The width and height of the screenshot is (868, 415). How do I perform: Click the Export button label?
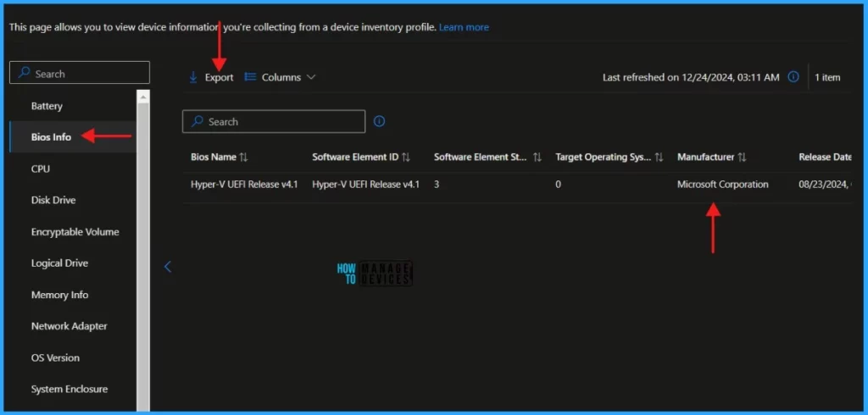click(x=220, y=77)
